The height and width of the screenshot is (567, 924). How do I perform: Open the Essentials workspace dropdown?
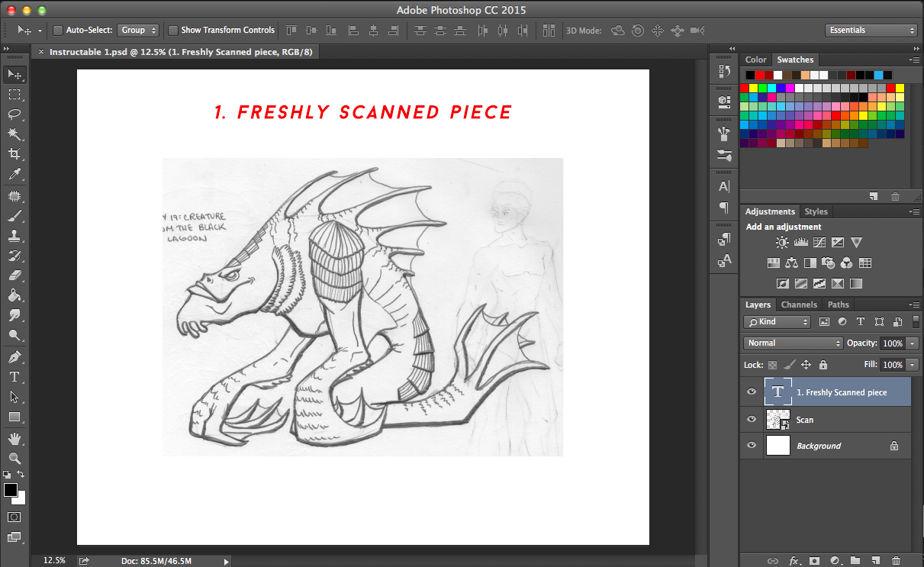[x=871, y=31]
